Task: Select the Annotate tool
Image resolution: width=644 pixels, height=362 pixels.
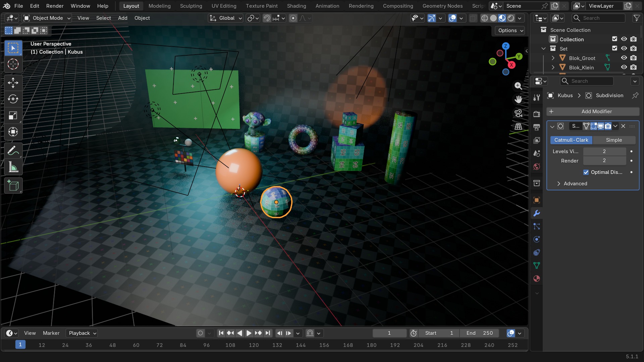Action: point(13,151)
